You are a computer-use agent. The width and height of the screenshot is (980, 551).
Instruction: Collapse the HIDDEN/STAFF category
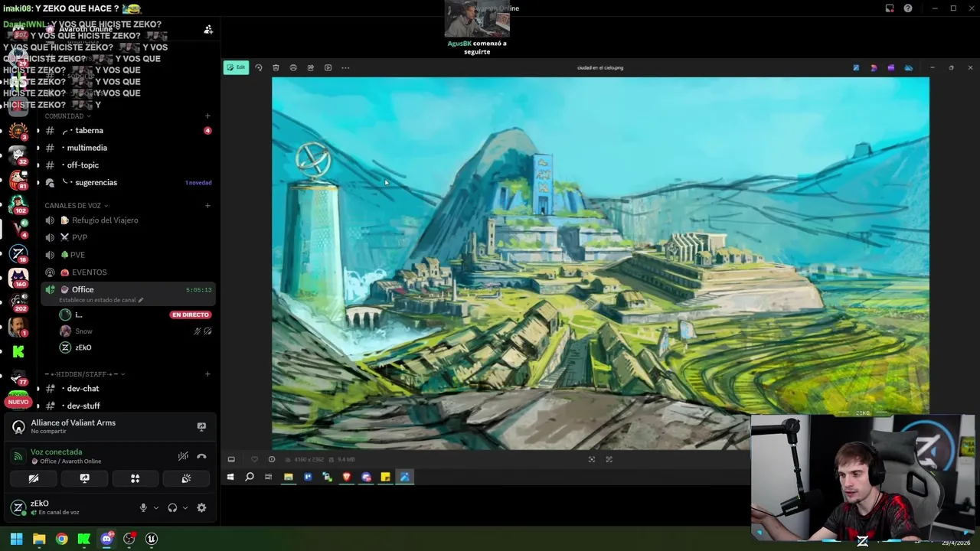(85, 374)
